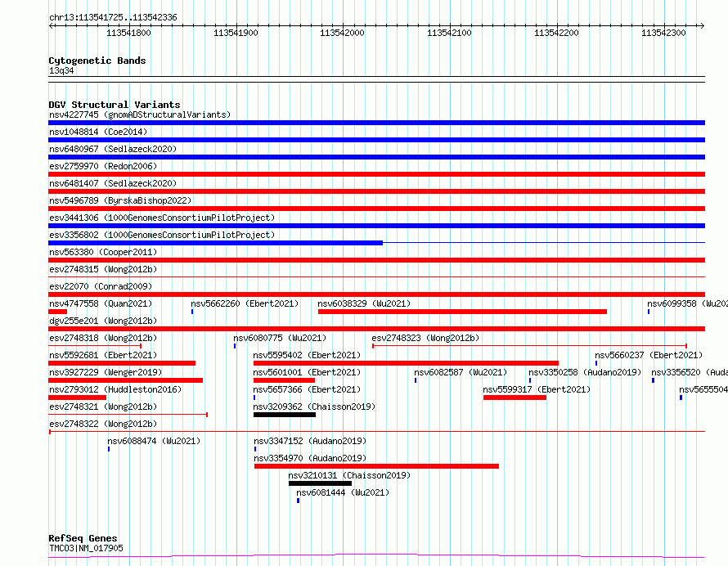Click the left arrow of the ruler

point(51,25)
